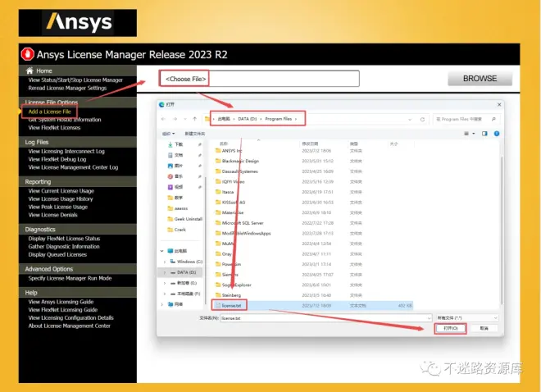541x392 pixels.
Task: Click the Program Files breadcrumb segment
Action: (279, 119)
